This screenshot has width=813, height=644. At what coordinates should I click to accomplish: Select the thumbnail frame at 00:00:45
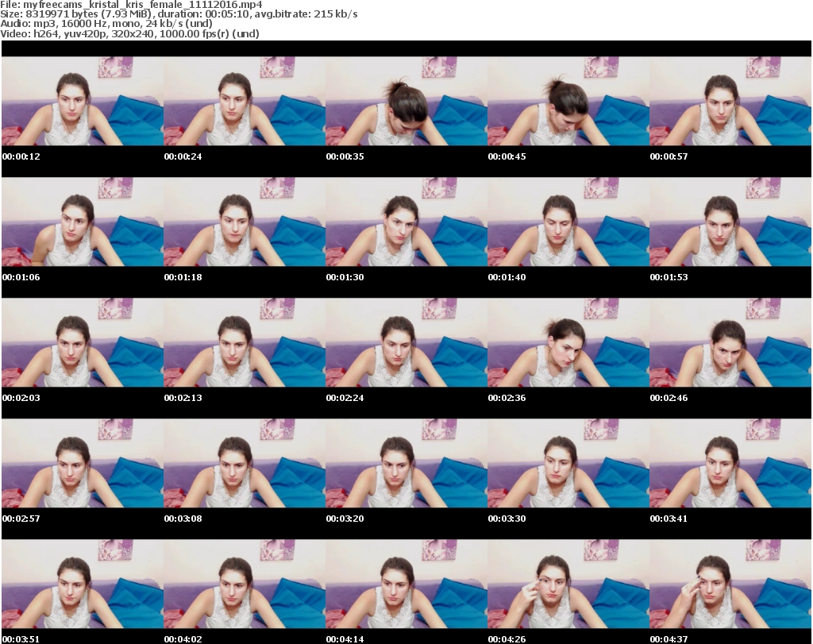pos(568,101)
